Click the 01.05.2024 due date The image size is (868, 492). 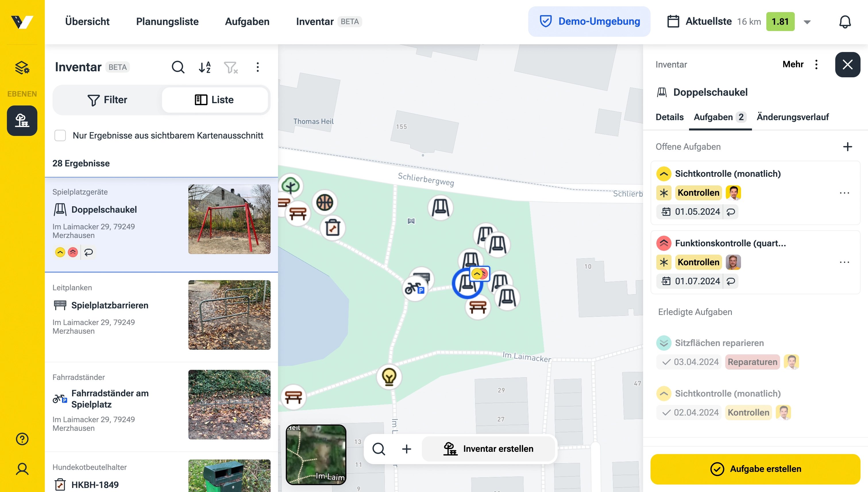point(697,212)
